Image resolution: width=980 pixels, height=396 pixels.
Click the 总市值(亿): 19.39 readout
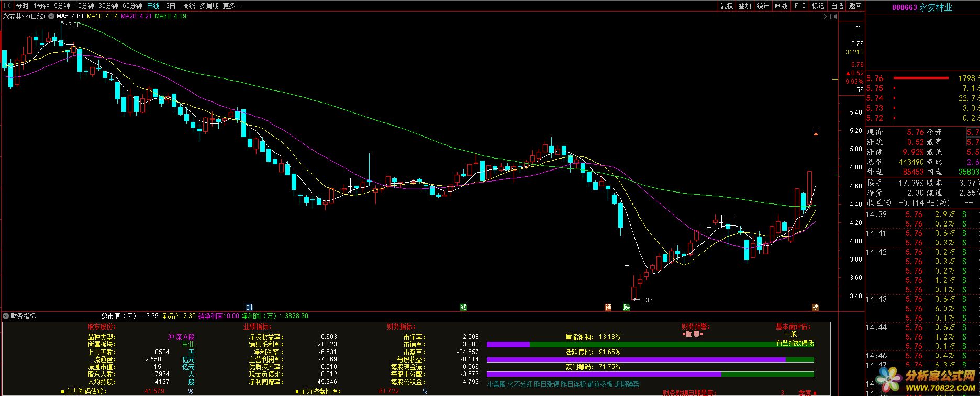pyautogui.click(x=130, y=316)
